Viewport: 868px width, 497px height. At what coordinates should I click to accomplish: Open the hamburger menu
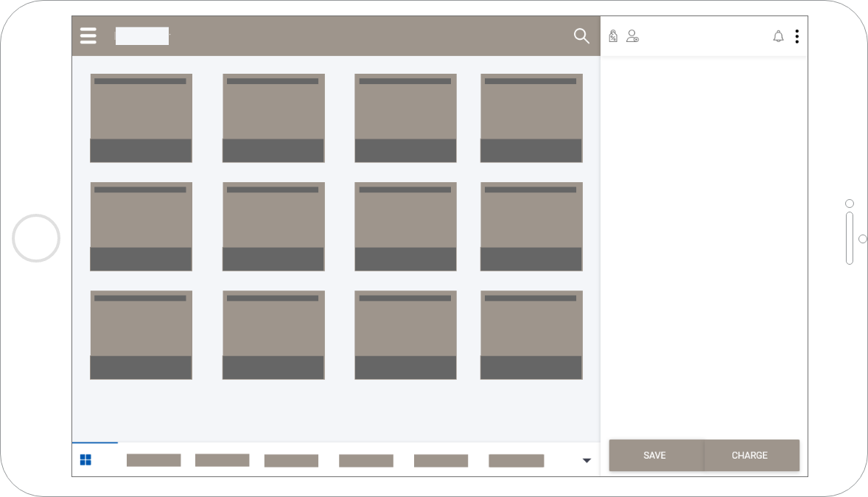pos(88,35)
